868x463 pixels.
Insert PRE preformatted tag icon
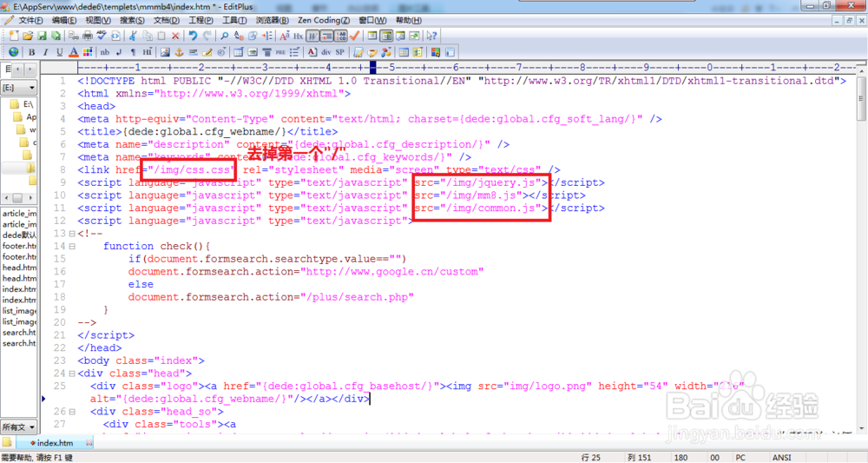coord(280,52)
